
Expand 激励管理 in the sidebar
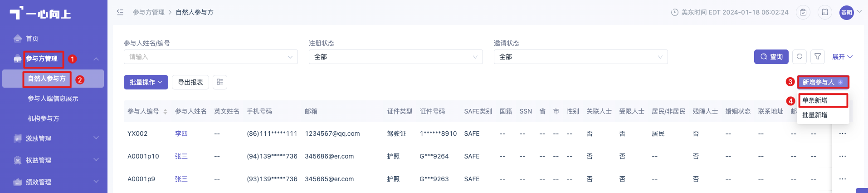54,138
